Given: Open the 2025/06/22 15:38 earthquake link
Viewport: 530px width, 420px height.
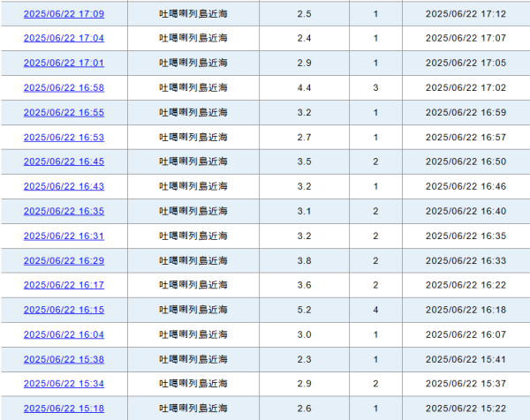Looking at the screenshot, I should click(x=64, y=360).
